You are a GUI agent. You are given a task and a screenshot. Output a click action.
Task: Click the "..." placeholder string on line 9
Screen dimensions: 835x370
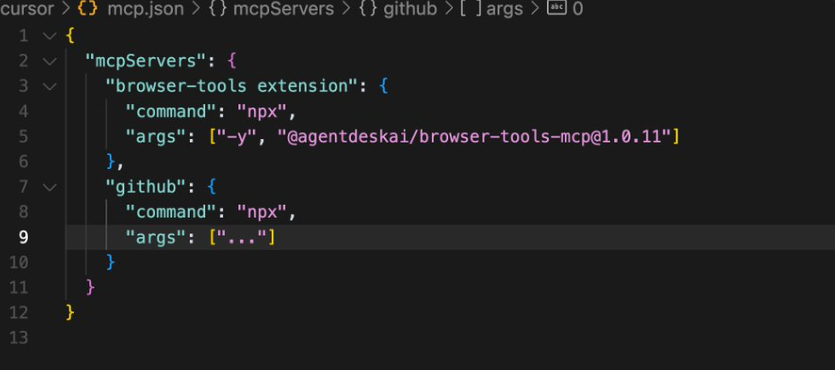(x=242, y=237)
